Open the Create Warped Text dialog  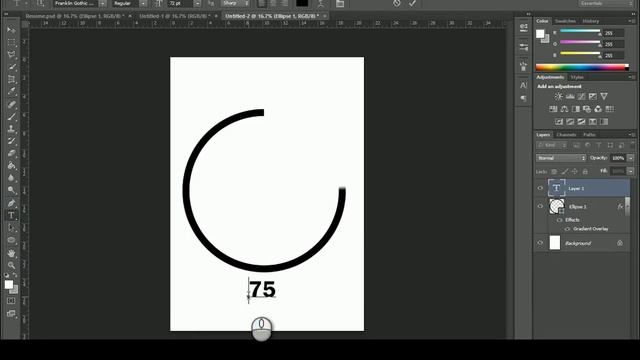[x=321, y=4]
